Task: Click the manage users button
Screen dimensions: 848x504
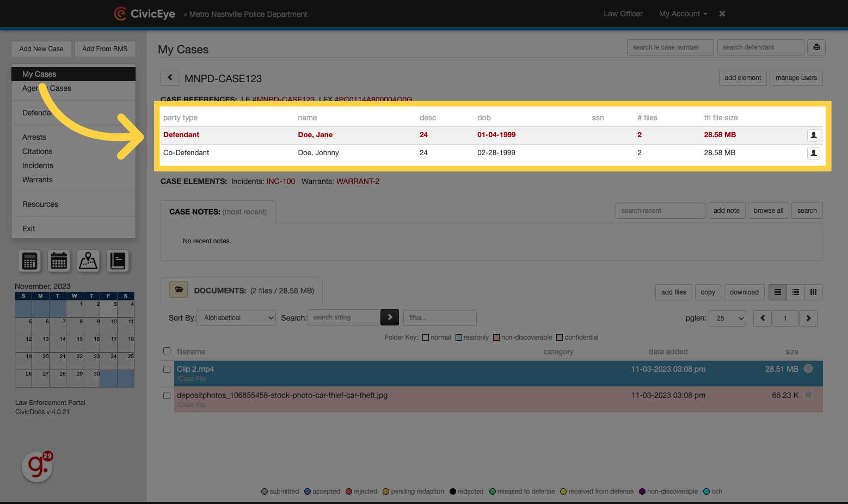Action: 796,78
